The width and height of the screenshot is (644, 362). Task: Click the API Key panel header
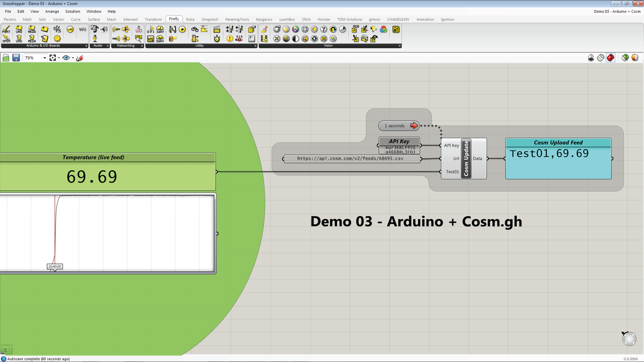tap(399, 141)
